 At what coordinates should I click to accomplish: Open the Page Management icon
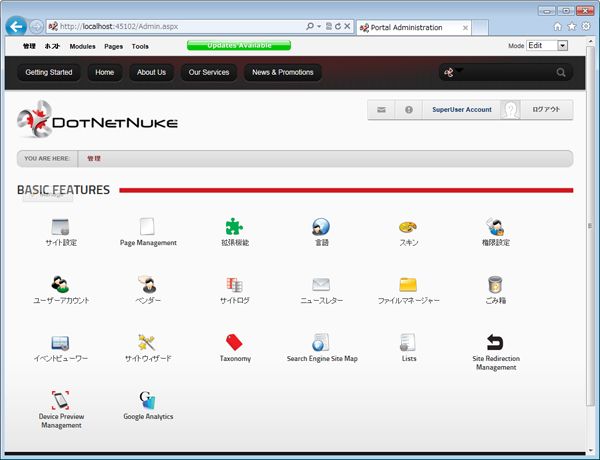147,227
